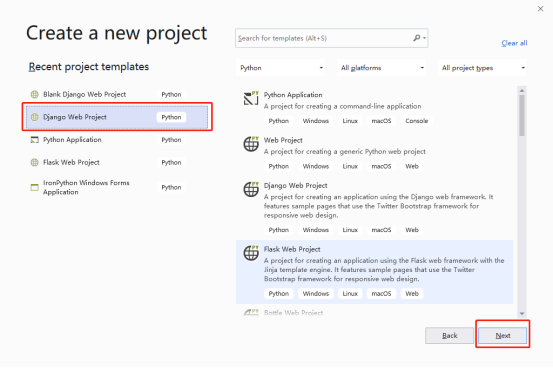Select the Django Web Project title in results
Viewport: 553px width, 368px height.
coord(296,186)
